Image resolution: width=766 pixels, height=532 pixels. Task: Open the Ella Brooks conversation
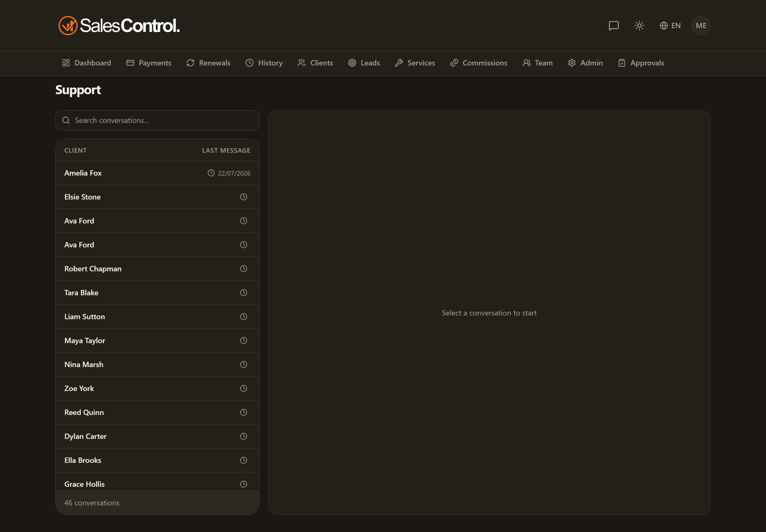coord(157,460)
